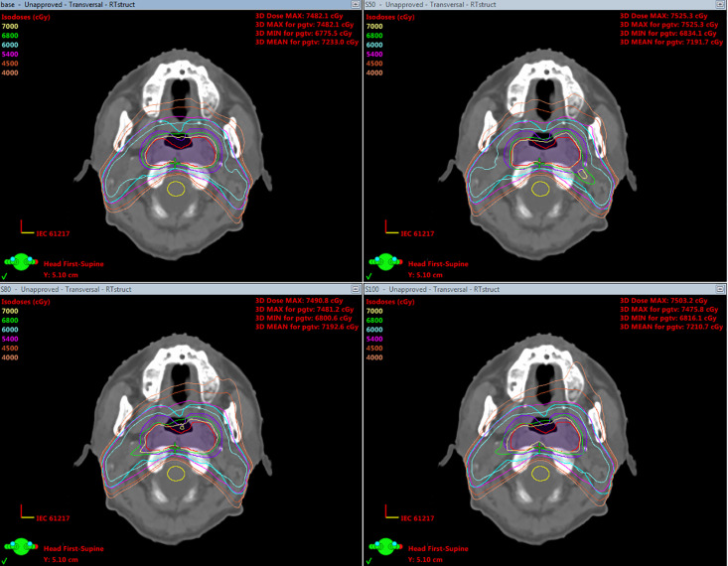Image resolution: width=728 pixels, height=566 pixels.
Task: Click maximize icon in S50 pane header
Action: tap(720, 4)
